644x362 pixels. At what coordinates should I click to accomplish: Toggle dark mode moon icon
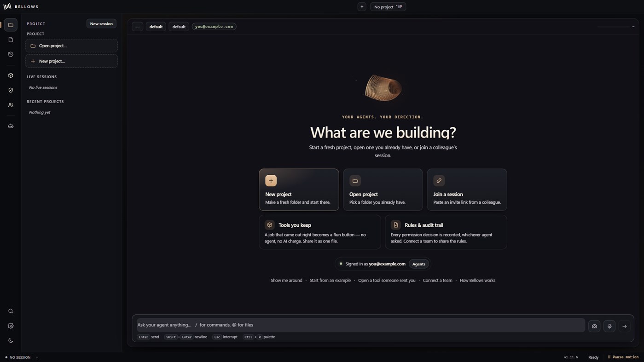click(x=11, y=340)
